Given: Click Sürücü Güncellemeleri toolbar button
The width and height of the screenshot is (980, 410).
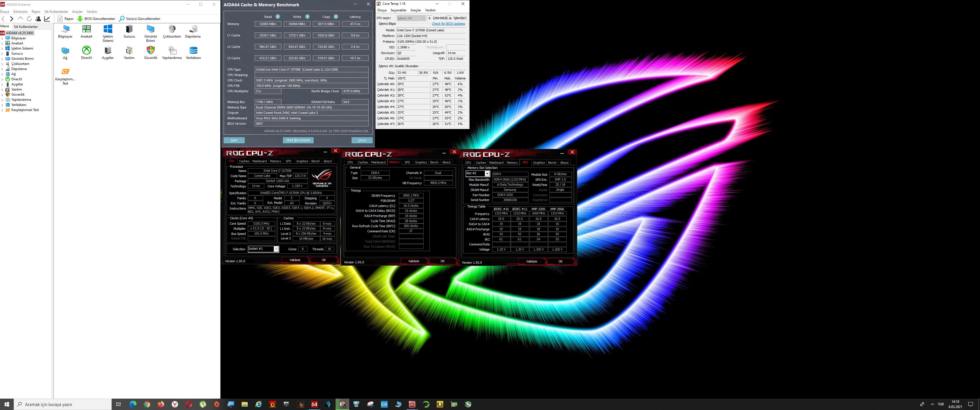Looking at the screenshot, I should (x=140, y=19).
